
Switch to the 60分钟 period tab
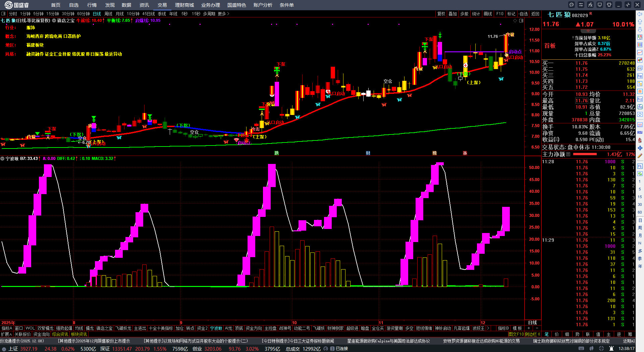coord(84,14)
